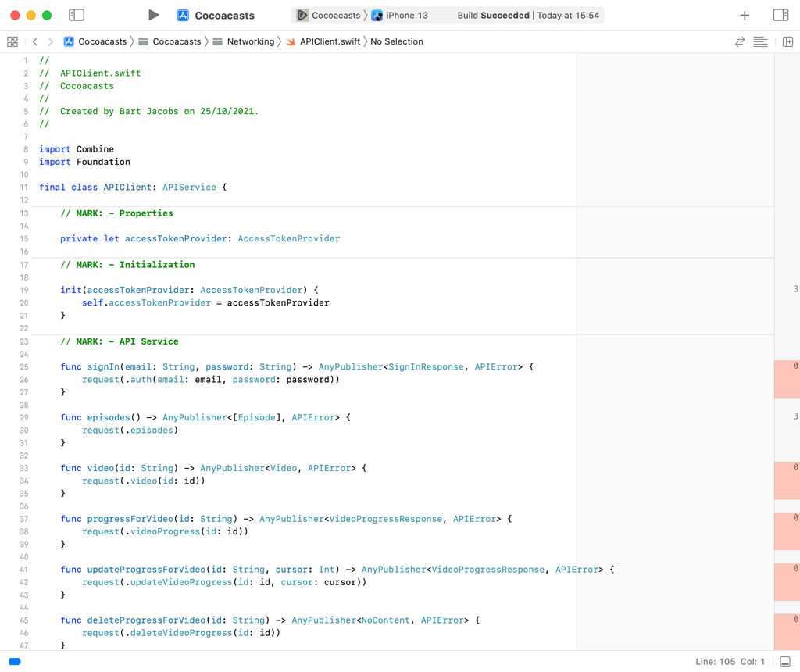The height and width of the screenshot is (672, 800).
Task: Open the Cocoacasts scheme selector
Action: pos(328,14)
